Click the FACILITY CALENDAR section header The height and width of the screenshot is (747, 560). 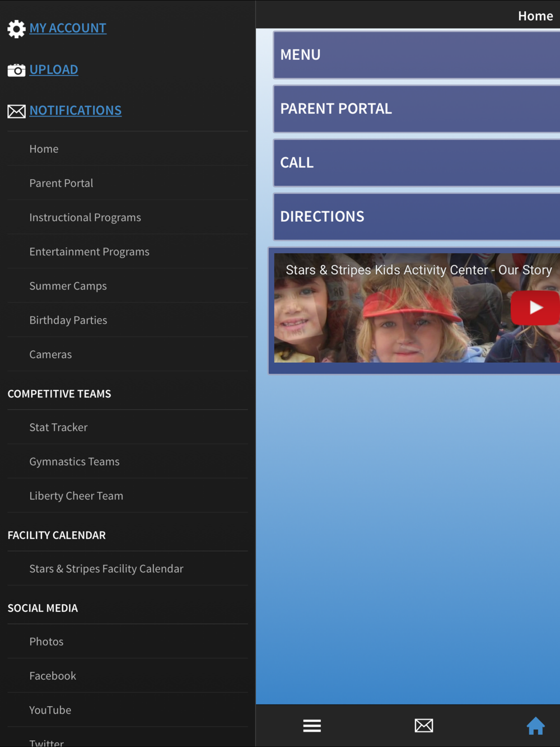(x=57, y=535)
